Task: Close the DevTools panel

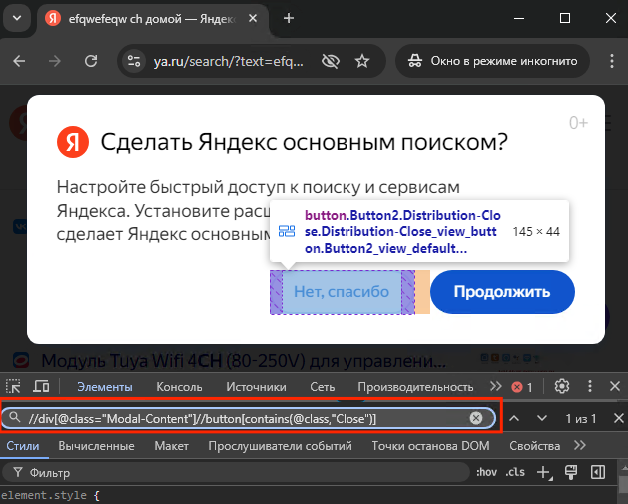Action: click(x=615, y=387)
